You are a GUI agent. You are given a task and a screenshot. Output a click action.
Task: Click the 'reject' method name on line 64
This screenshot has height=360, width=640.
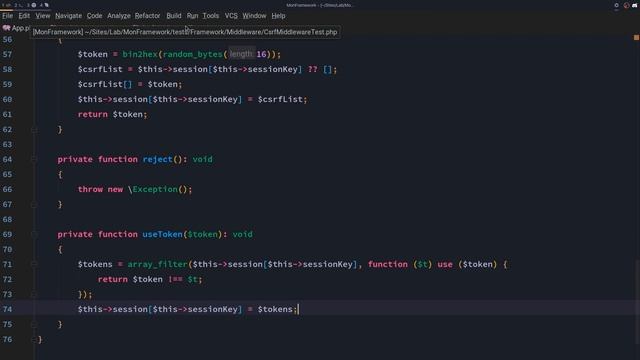click(x=158, y=160)
